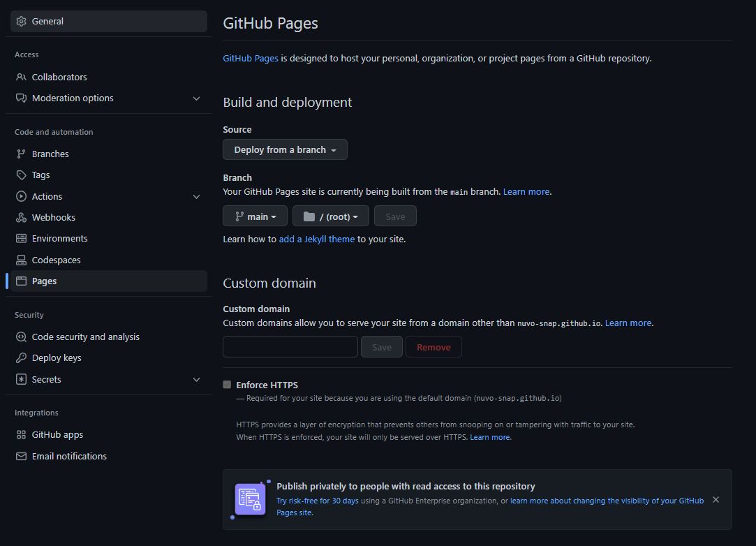Go to Collaborators settings

pyautogui.click(x=109, y=78)
